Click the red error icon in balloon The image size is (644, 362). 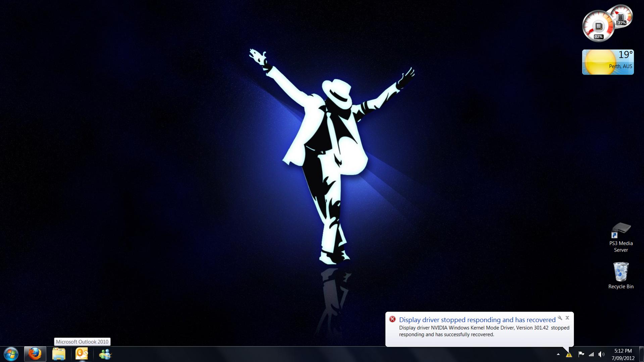pos(392,319)
